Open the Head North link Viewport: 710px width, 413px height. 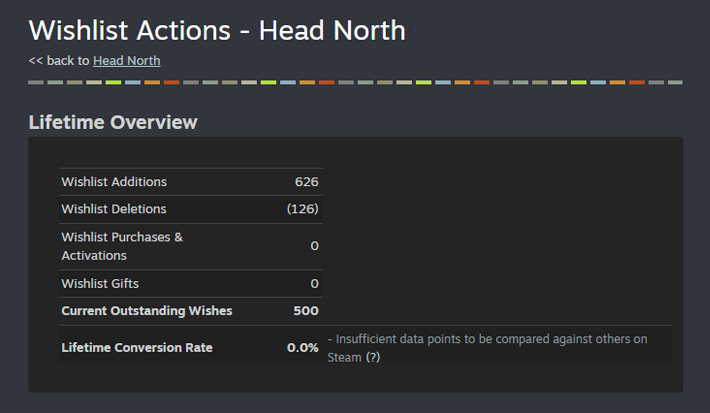pos(126,61)
